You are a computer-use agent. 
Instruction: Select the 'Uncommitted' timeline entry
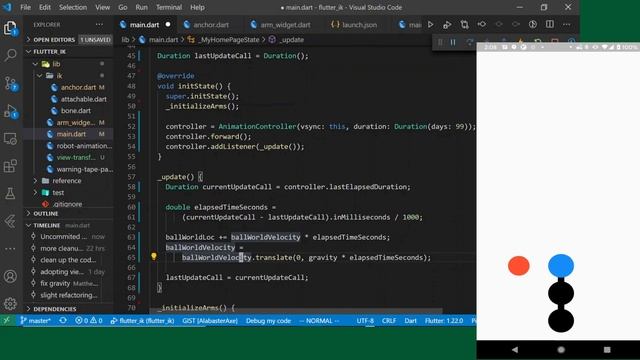coord(68,236)
